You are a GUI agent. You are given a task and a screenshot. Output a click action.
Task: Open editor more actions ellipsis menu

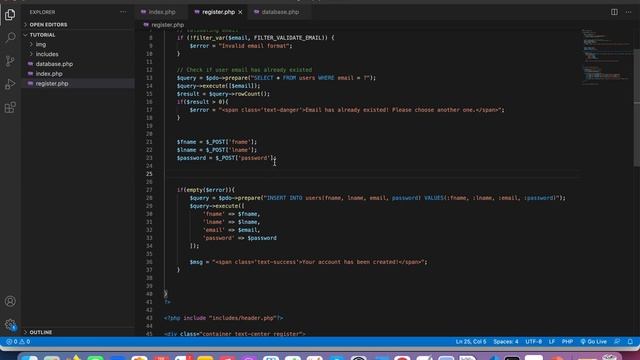[x=628, y=12]
